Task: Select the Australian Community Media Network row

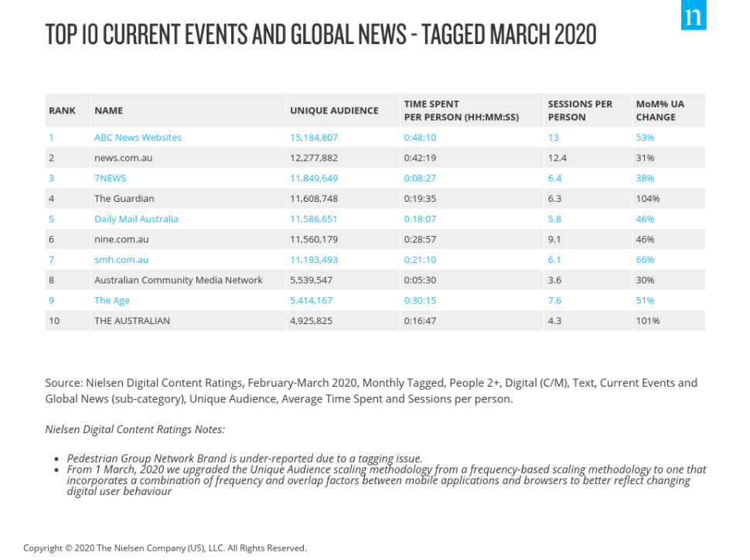Action: [x=177, y=280]
